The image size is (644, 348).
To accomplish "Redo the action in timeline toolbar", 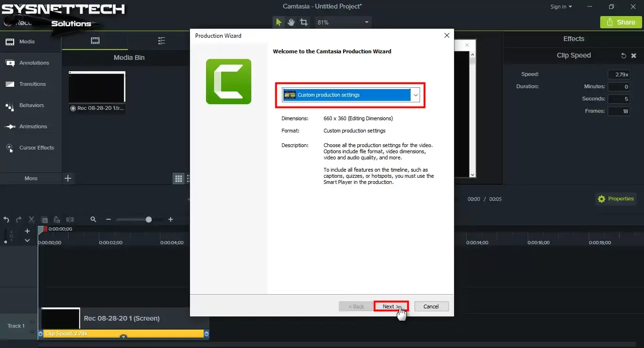I will (x=19, y=219).
